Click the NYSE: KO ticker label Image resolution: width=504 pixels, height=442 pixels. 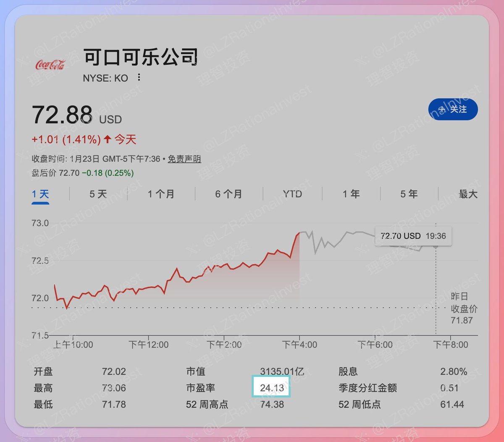coord(105,78)
